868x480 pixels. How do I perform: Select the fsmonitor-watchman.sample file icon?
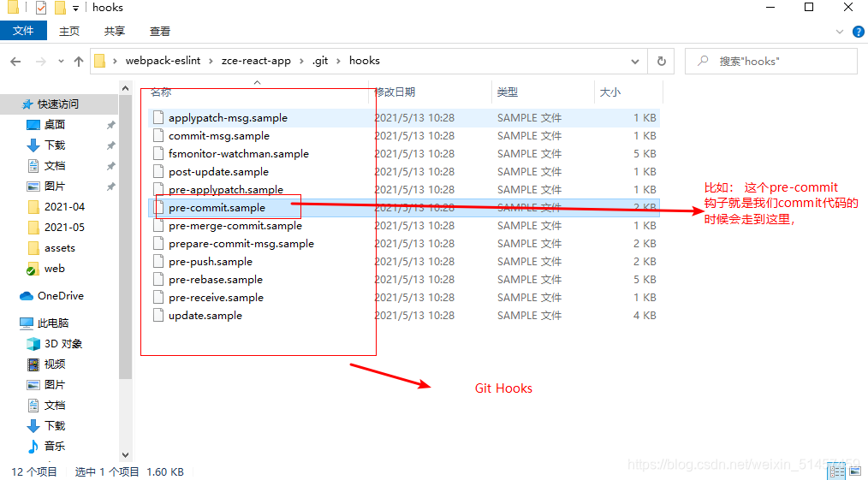[x=158, y=153]
